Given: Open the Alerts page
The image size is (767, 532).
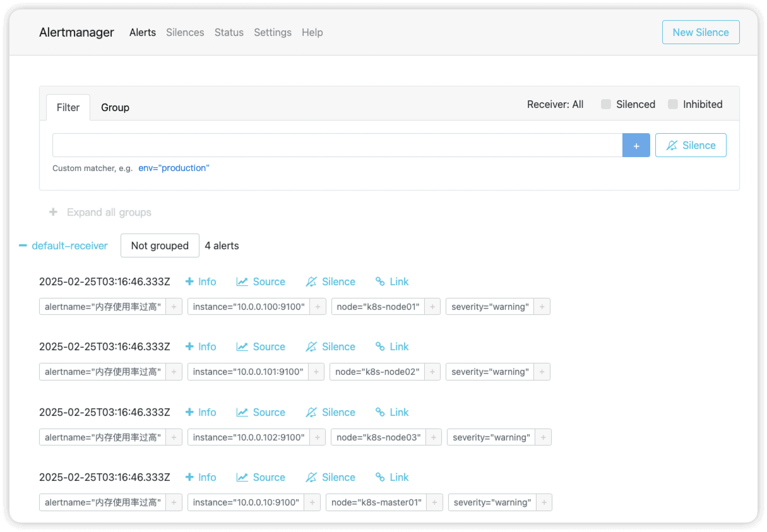Looking at the screenshot, I should click(x=143, y=32).
